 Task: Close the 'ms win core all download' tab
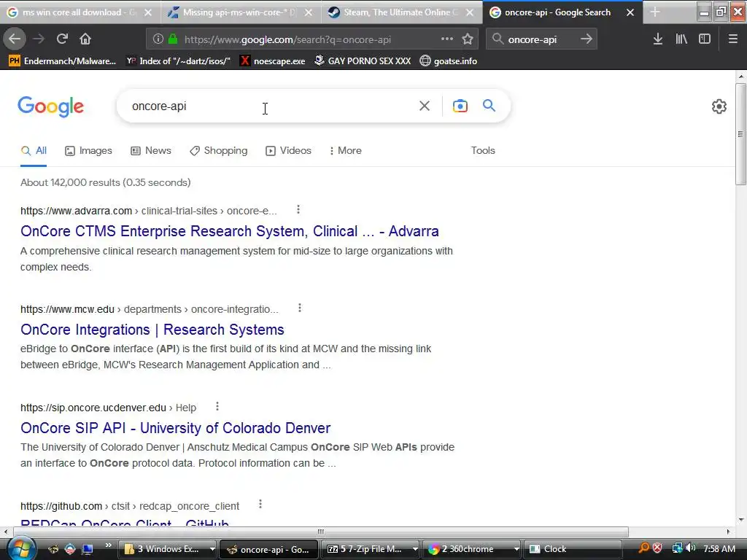coord(148,12)
